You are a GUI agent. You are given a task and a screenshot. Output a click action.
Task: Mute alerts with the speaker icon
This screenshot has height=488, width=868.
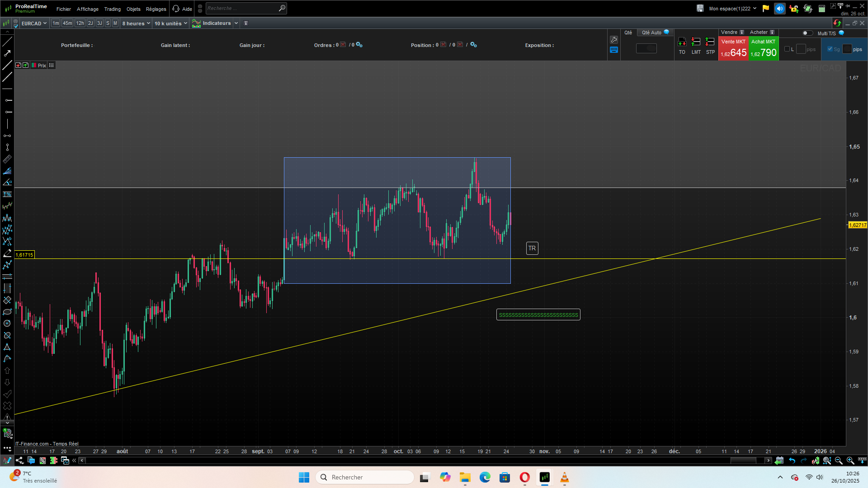click(779, 9)
